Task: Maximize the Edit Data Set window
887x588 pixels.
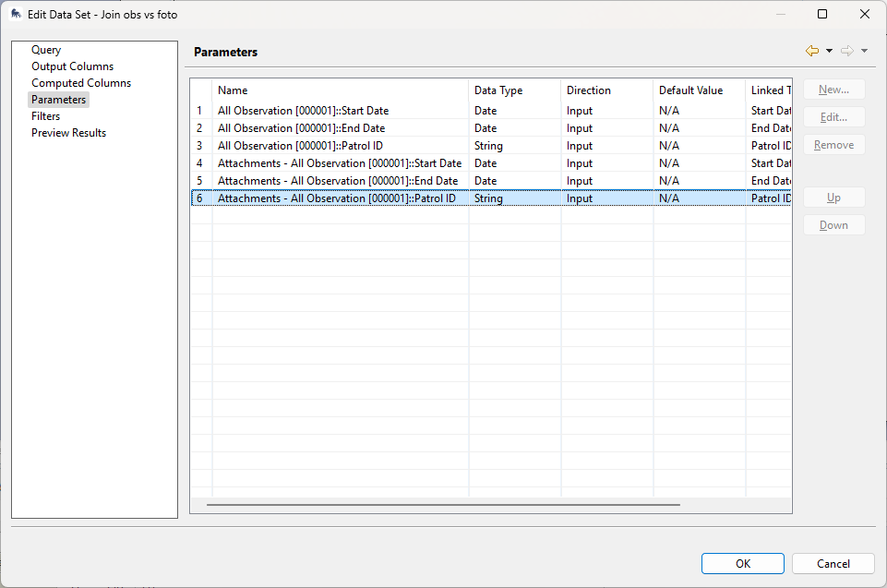Action: (822, 14)
